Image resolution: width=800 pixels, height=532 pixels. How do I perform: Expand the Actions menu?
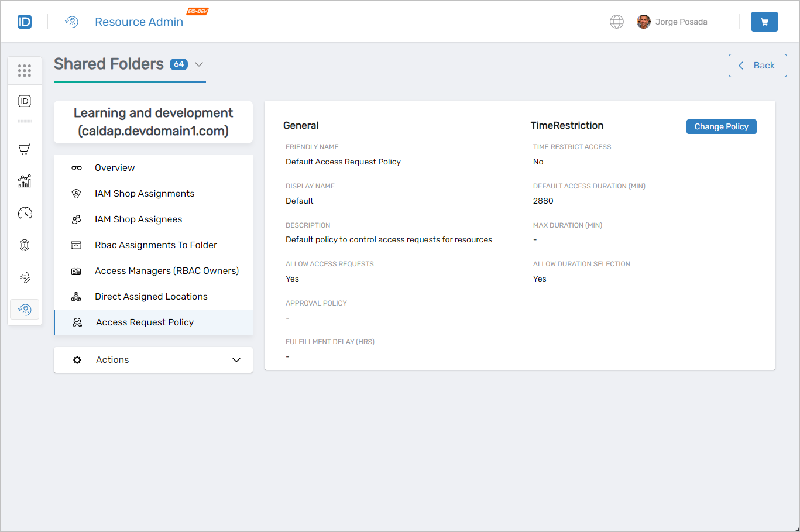point(153,360)
